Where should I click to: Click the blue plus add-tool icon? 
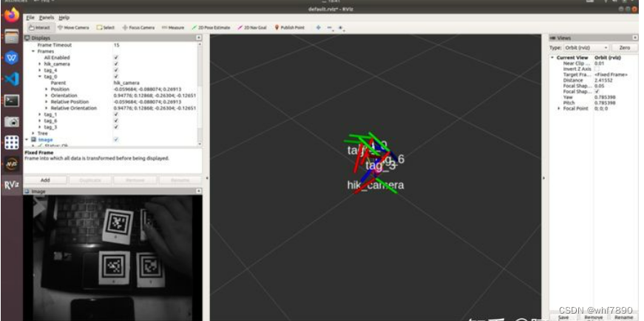tap(319, 27)
